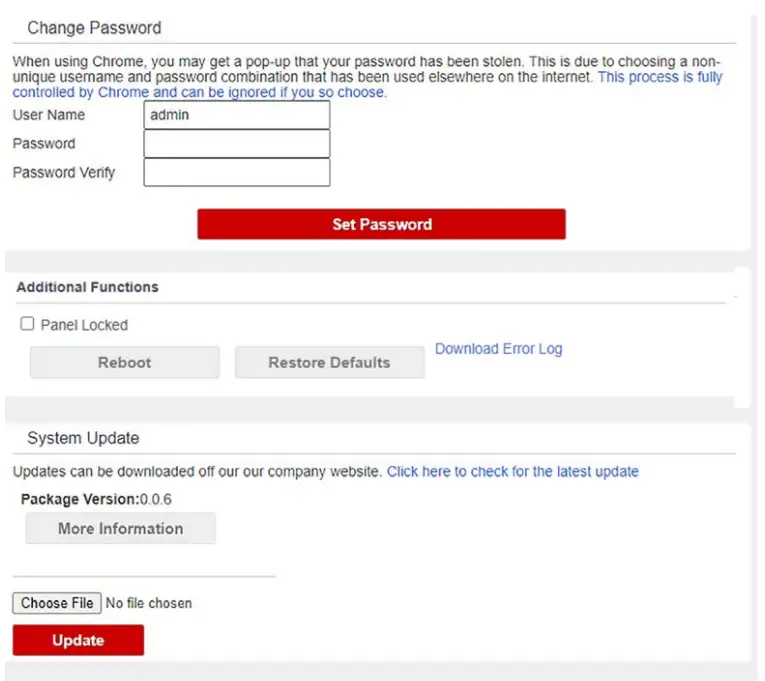
Task: Toggle the Panel Locked checkbox
Action: coord(28,325)
